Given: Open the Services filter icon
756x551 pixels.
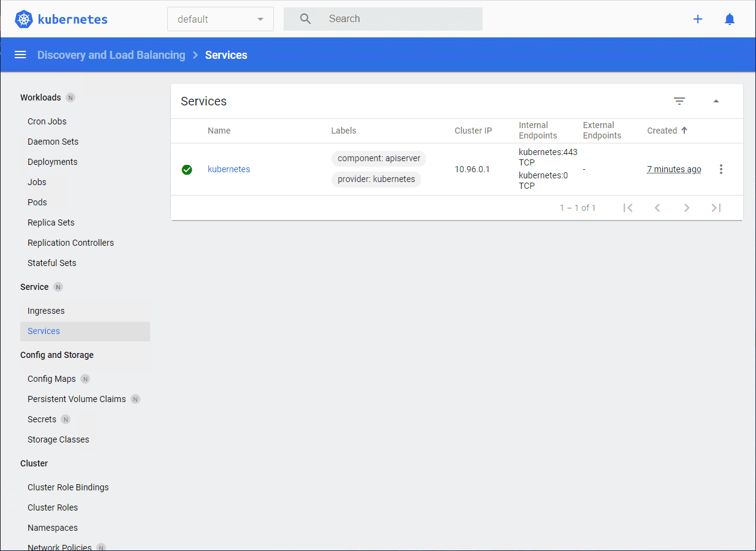Looking at the screenshot, I should [679, 101].
